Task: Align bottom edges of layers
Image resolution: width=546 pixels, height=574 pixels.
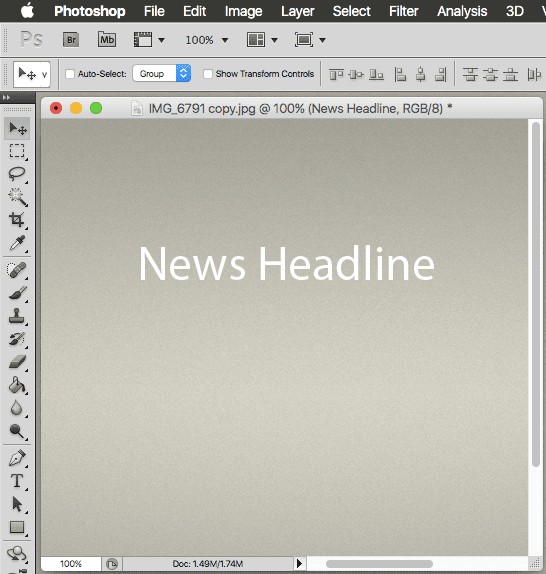Action: click(x=376, y=74)
